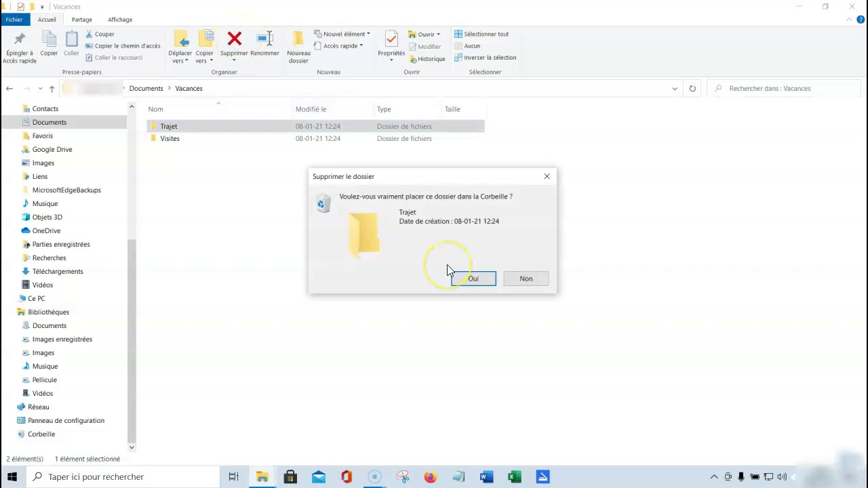The image size is (868, 488).
Task: Click the refresh icon beside address bar
Action: 692,88
